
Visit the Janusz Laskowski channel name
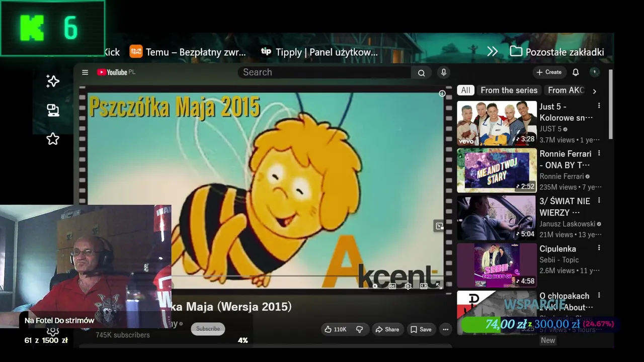(567, 224)
